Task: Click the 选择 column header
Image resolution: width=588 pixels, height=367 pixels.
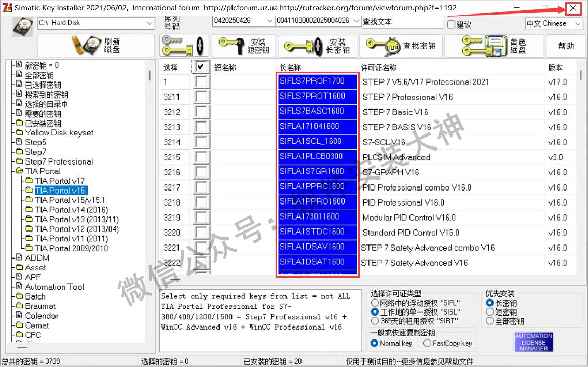Action: click(x=170, y=67)
